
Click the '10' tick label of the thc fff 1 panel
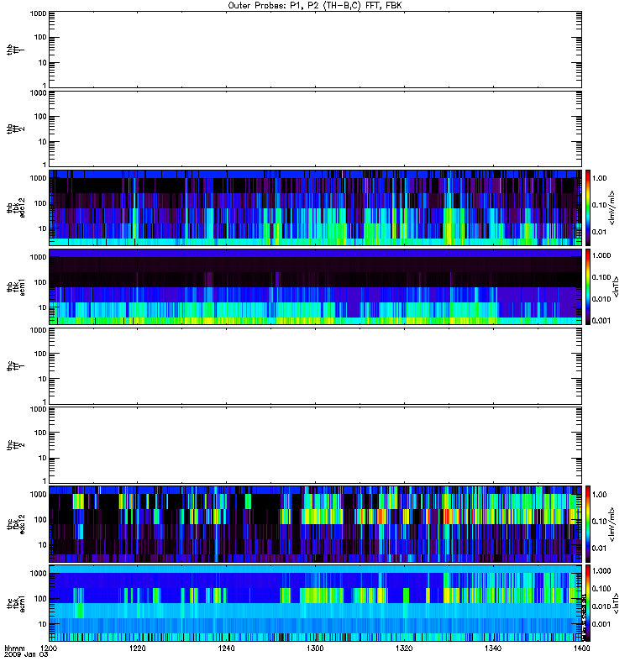click(x=43, y=379)
